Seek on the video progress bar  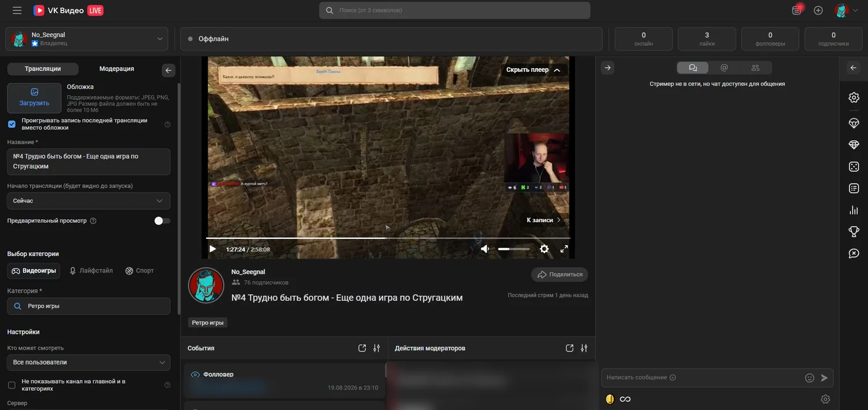point(388,238)
